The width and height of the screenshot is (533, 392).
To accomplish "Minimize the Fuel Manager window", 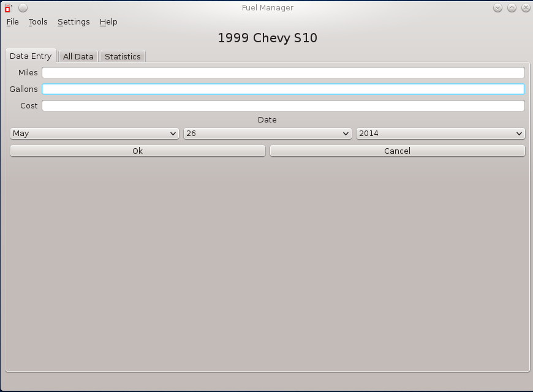I will coord(497,8).
